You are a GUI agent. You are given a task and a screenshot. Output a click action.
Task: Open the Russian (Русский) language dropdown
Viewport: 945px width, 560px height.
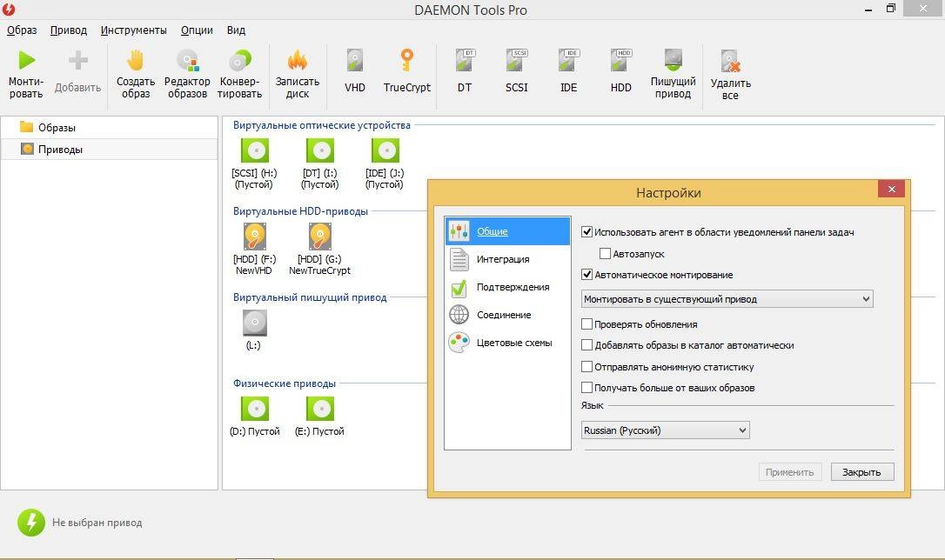[x=666, y=430]
